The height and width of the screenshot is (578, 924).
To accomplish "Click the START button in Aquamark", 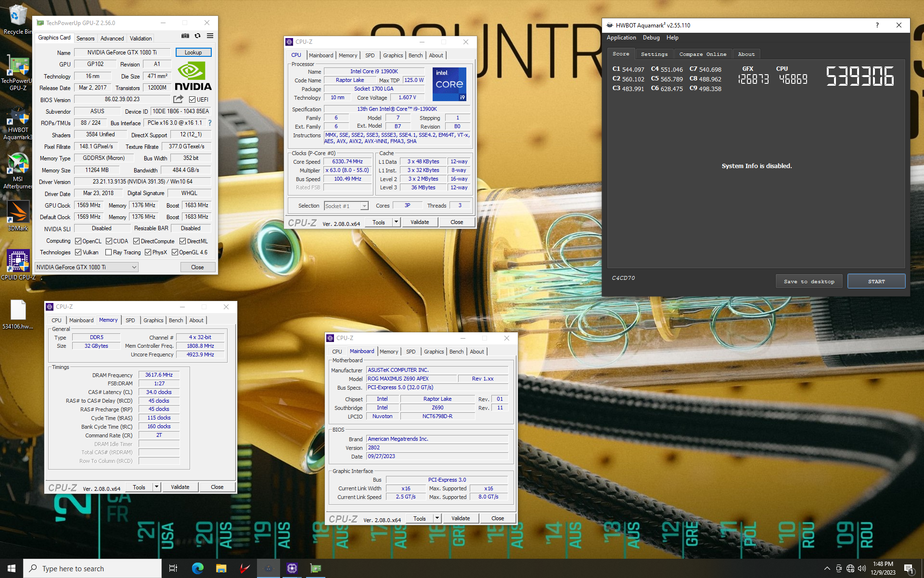I will (876, 281).
